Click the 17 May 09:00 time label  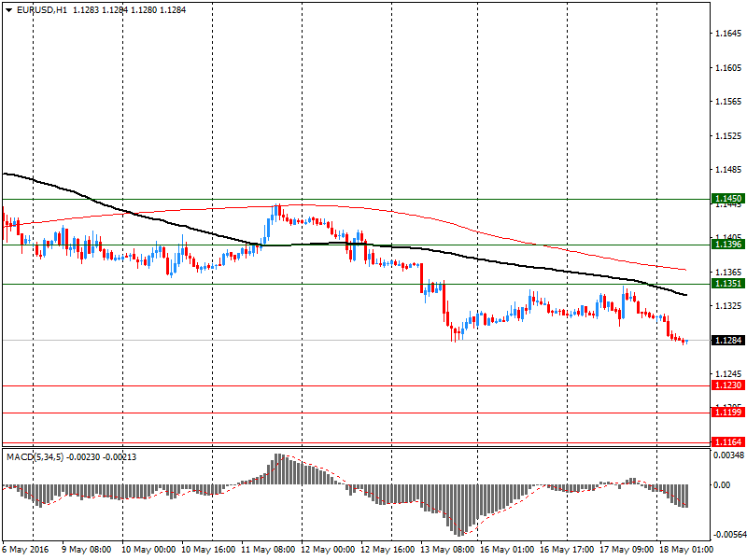627,550
